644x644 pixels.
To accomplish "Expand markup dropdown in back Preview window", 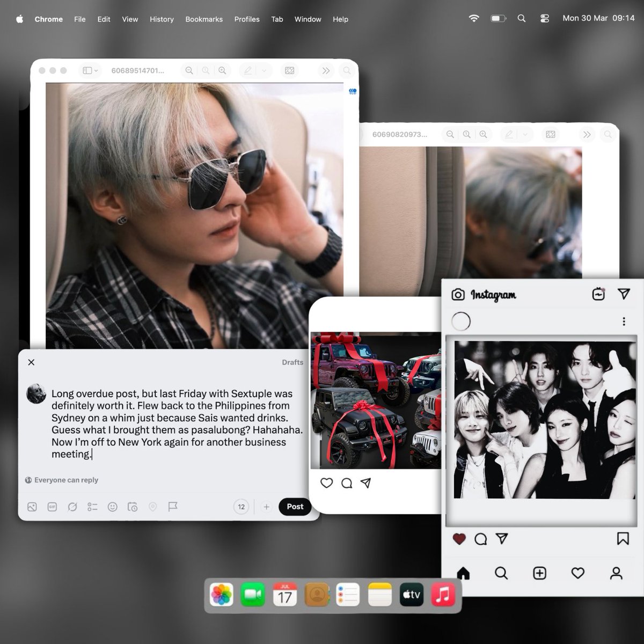I will (525, 134).
